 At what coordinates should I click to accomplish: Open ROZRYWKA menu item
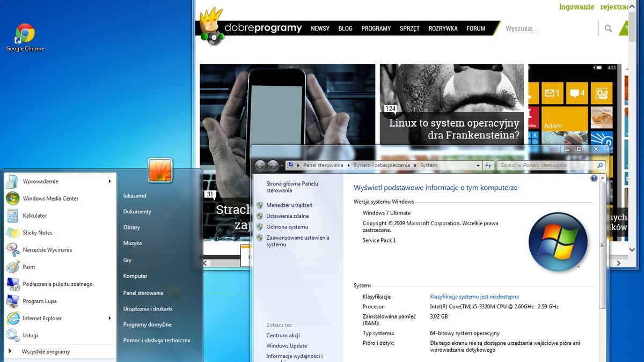pyautogui.click(x=443, y=28)
